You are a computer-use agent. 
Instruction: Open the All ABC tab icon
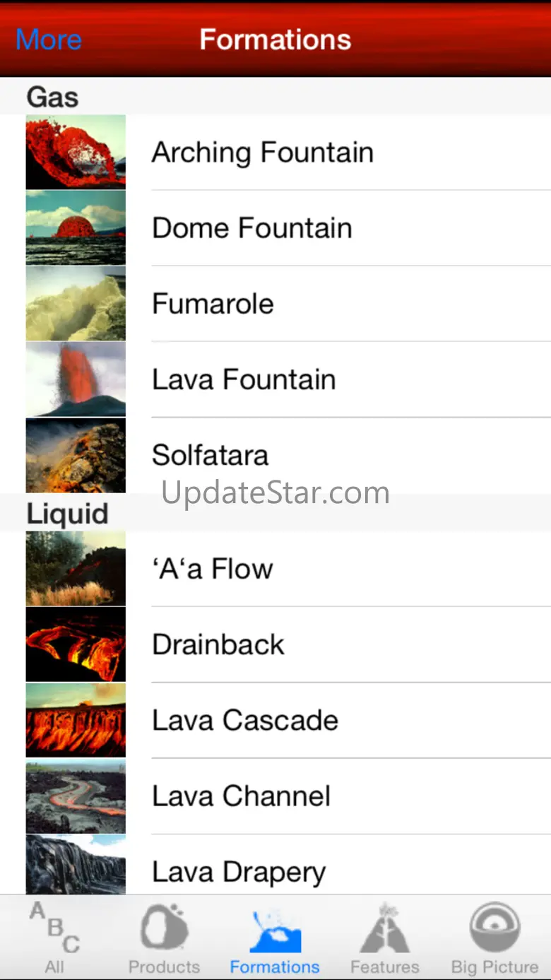[x=54, y=928]
